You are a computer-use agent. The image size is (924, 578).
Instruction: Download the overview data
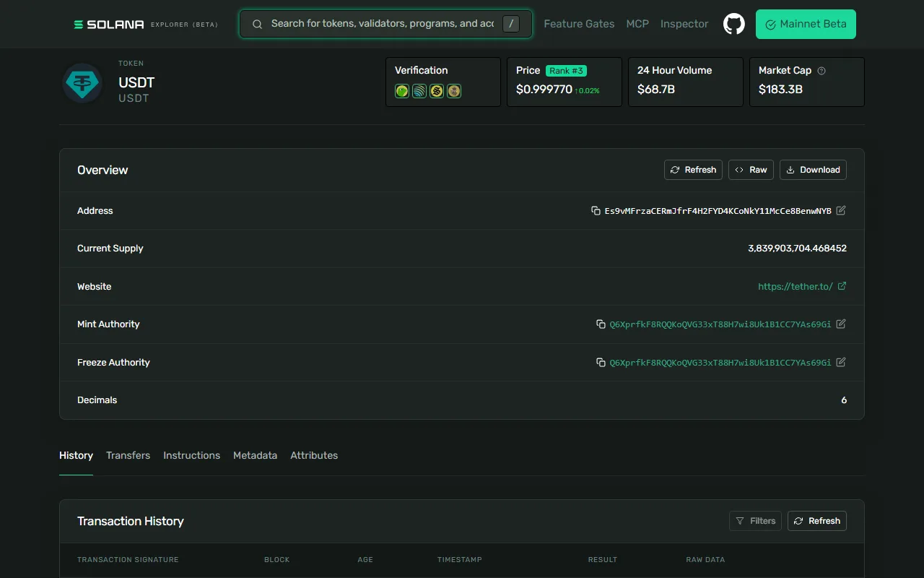[813, 170]
